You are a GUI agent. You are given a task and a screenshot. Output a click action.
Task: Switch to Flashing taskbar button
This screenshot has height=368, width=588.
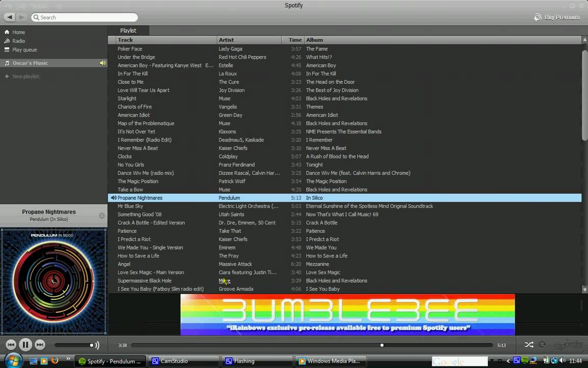coord(257,361)
